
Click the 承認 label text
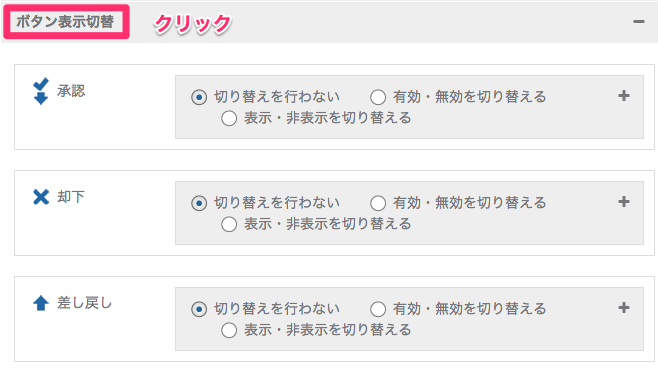pyautogui.click(x=71, y=91)
